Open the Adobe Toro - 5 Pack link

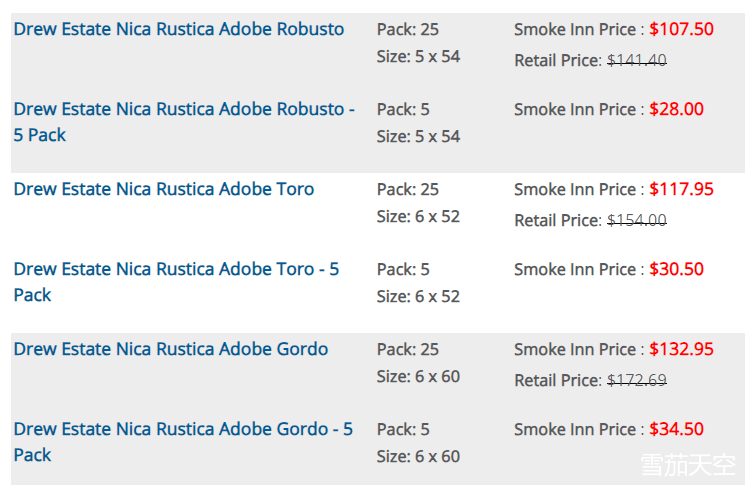tap(176, 269)
